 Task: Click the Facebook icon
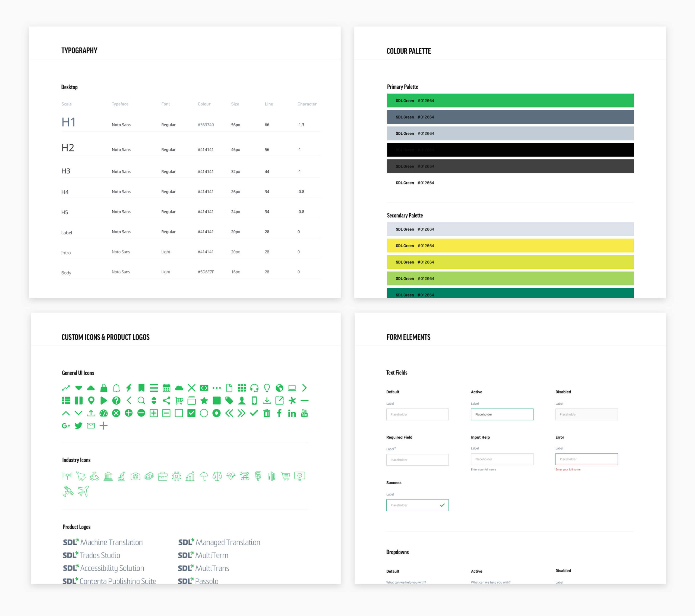click(x=280, y=413)
